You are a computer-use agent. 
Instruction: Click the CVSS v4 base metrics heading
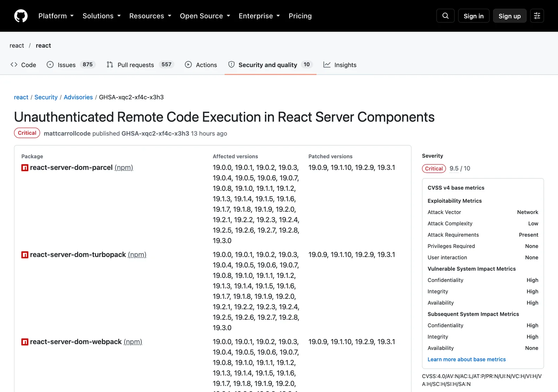tap(456, 188)
